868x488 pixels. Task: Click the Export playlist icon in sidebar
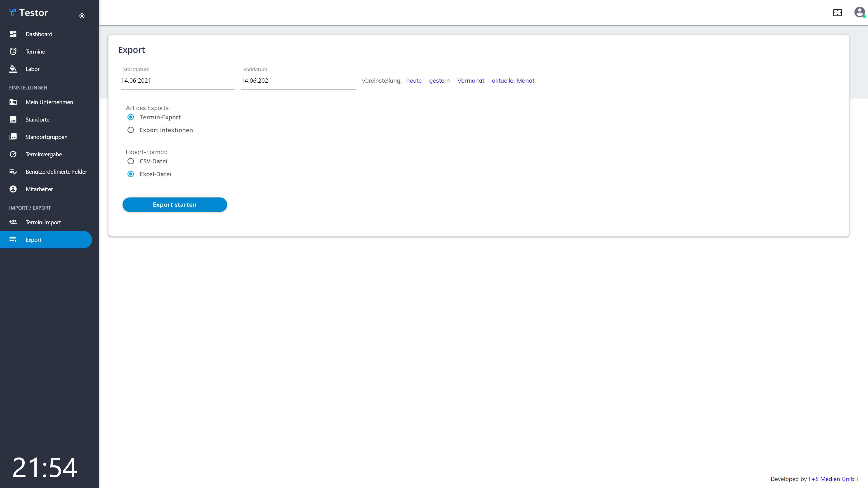click(x=13, y=240)
